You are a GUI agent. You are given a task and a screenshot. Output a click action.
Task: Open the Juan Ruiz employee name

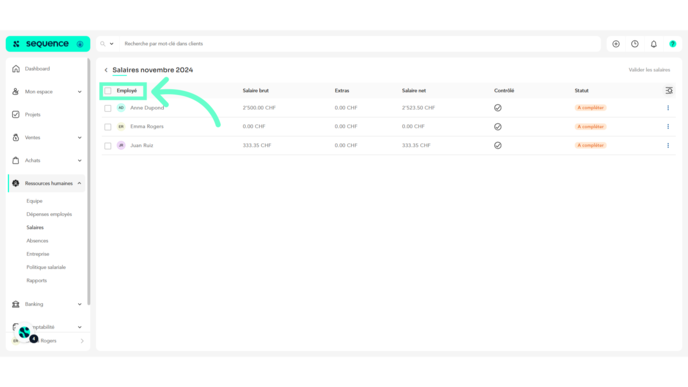142,145
